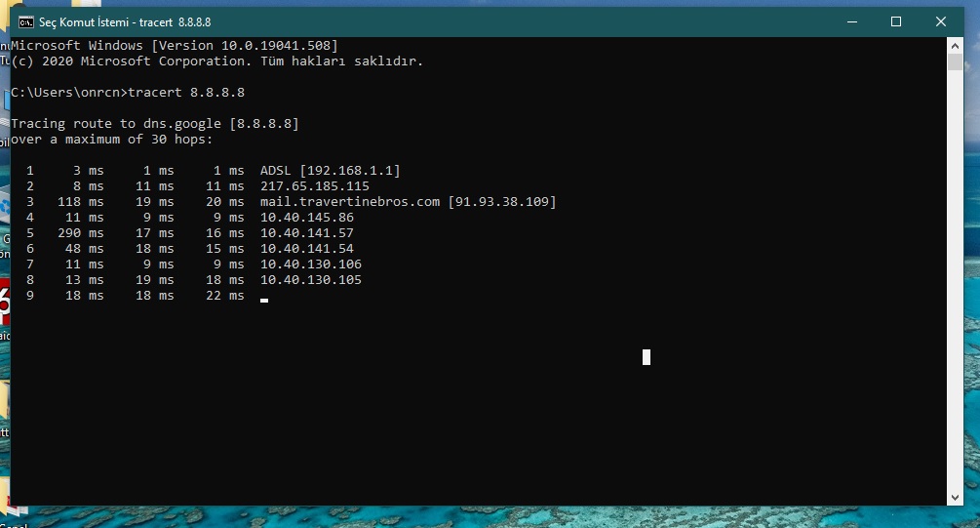Click the IP address 10.40.145.86
Screen dimensions: 980x528
pyautogui.click(x=307, y=218)
